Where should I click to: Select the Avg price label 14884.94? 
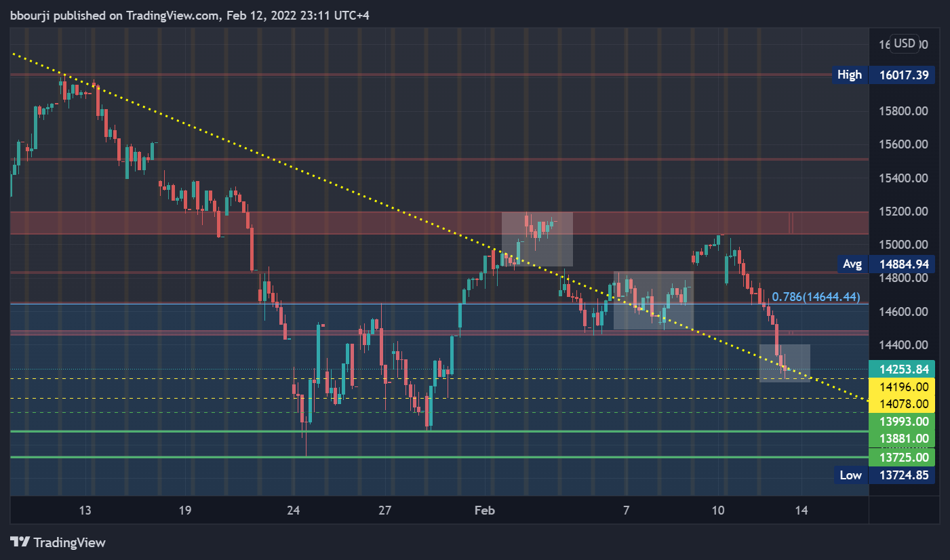coord(903,263)
